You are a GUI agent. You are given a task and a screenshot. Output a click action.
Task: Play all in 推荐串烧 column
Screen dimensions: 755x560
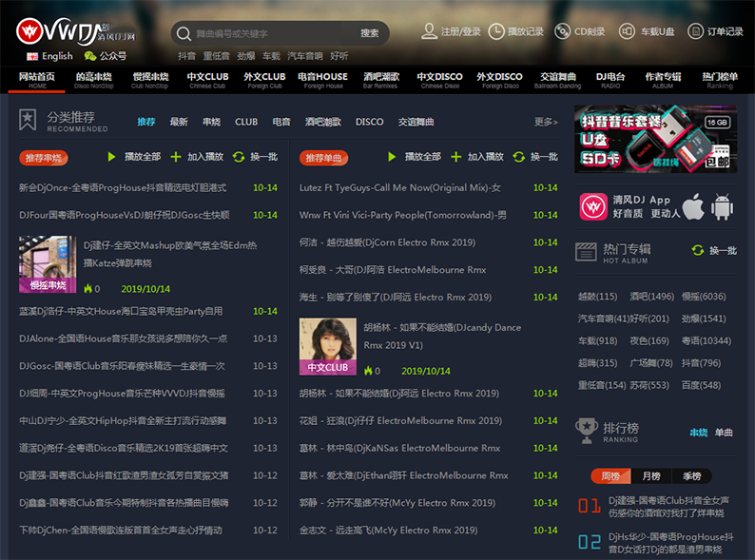111,157
